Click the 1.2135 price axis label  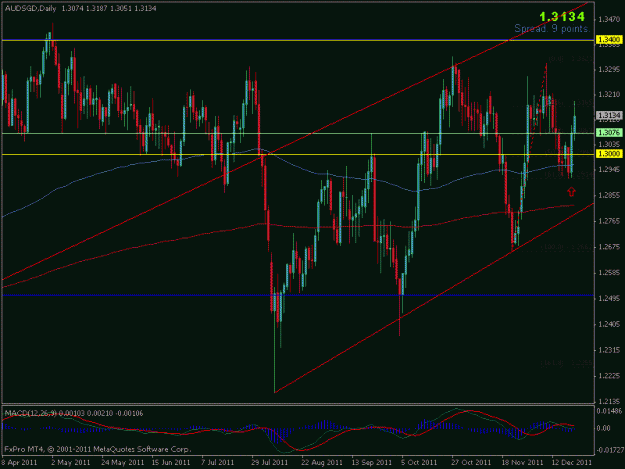pyautogui.click(x=609, y=401)
